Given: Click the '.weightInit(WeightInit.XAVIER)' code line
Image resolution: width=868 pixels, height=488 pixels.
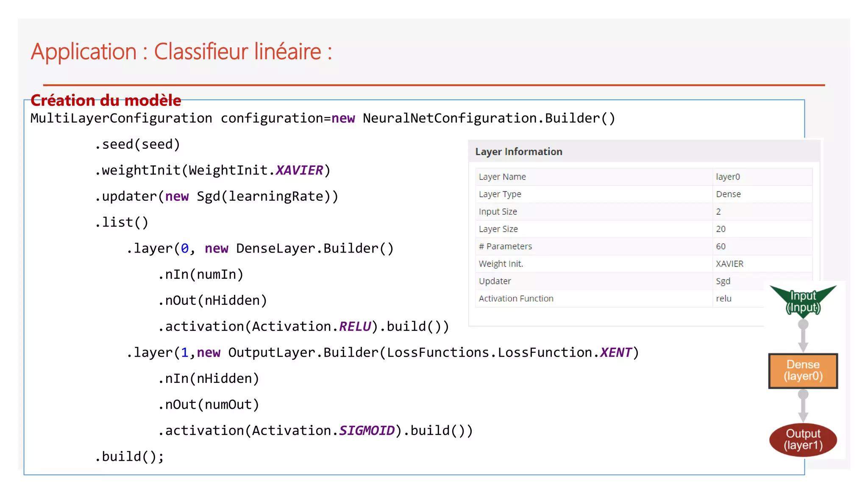Looking at the screenshot, I should click(213, 170).
